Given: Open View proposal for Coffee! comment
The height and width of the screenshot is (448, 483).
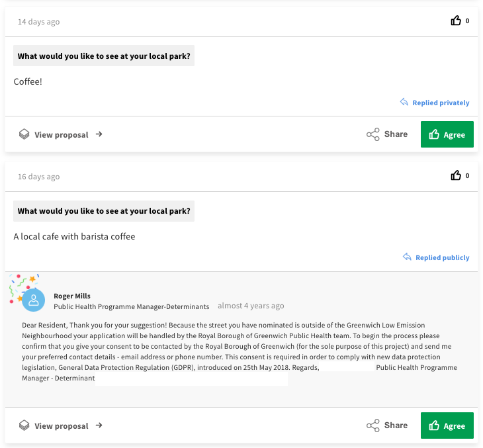Looking at the screenshot, I should click(62, 135).
